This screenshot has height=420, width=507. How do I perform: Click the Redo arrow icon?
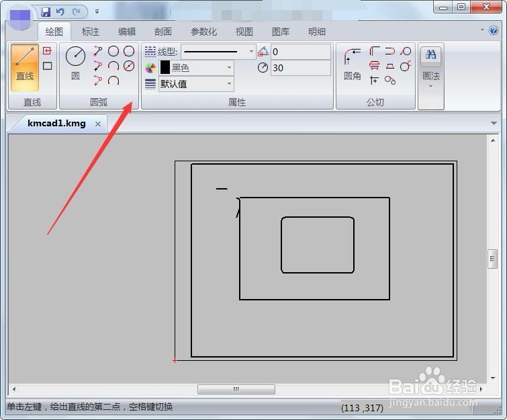pyautogui.click(x=76, y=12)
